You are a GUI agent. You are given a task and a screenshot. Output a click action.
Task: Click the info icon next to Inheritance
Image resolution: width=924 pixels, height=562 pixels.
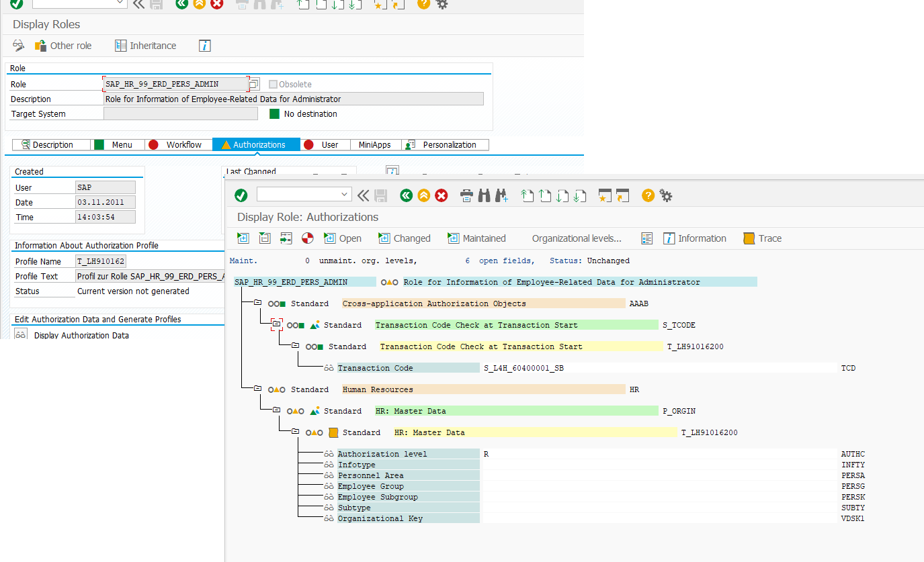click(x=205, y=46)
